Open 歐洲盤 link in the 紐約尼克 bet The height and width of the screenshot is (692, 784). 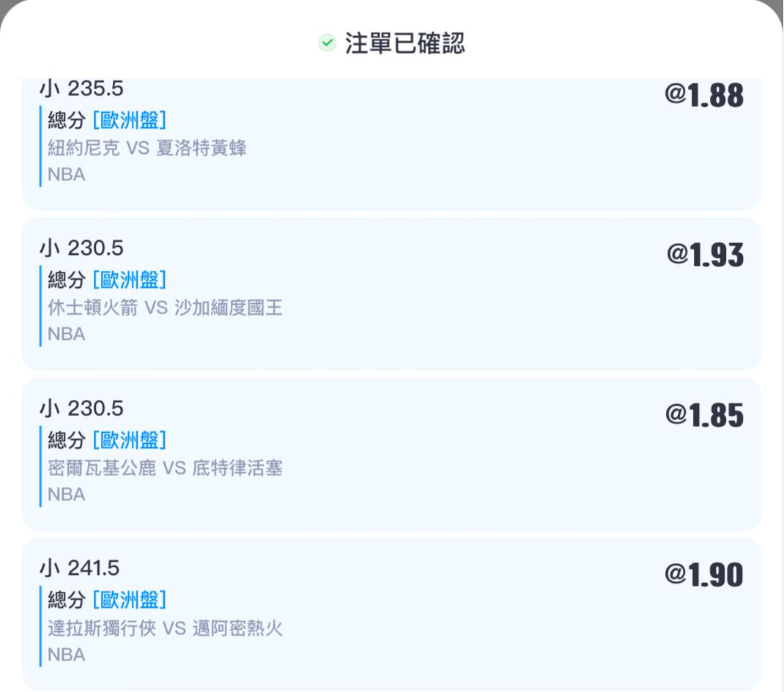(x=130, y=120)
